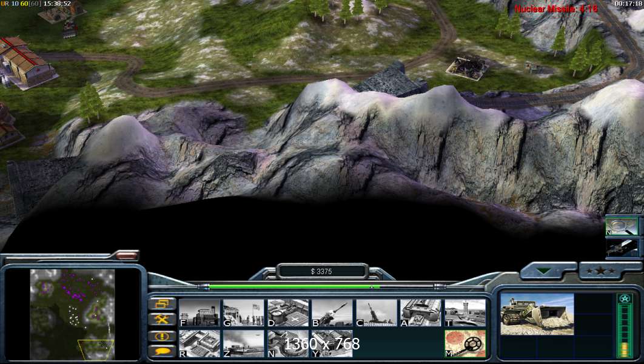The image size is (644, 364).
Task: Pick the airfield build icon labeled T
Action: click(465, 312)
